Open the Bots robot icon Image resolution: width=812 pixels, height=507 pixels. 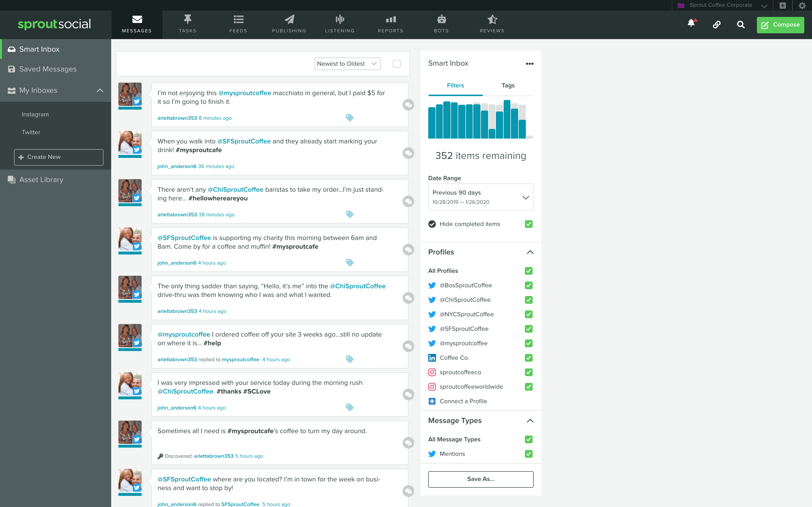[x=441, y=20]
